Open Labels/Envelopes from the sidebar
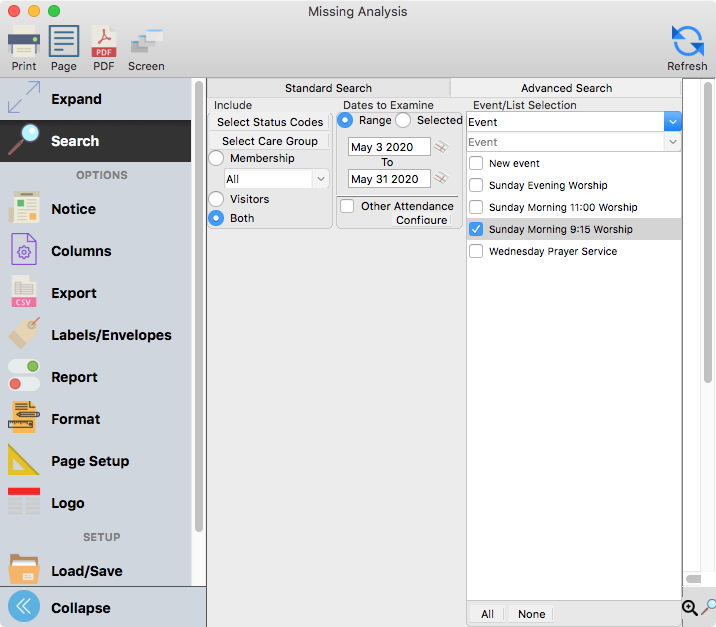716x627 pixels. click(x=110, y=335)
